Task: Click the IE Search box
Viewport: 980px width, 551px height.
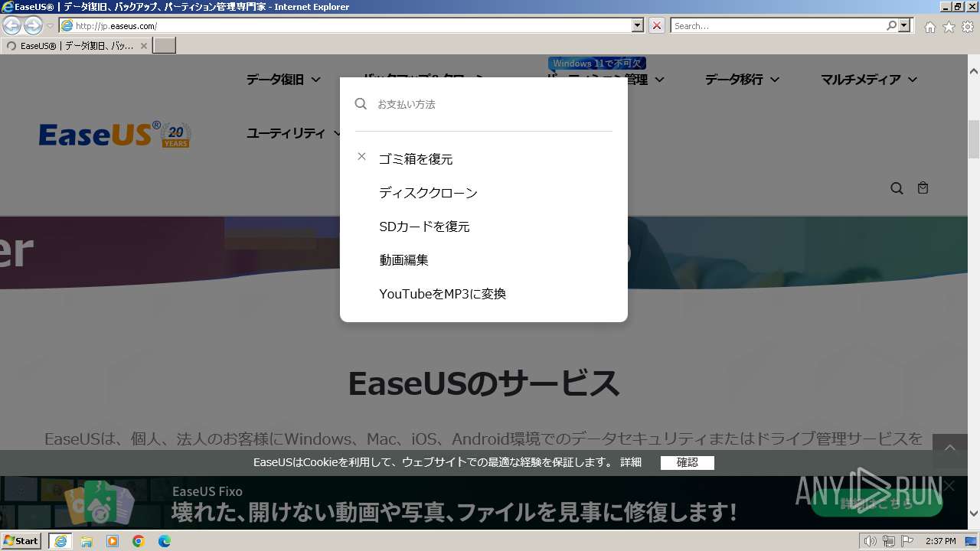Action: coord(778,26)
